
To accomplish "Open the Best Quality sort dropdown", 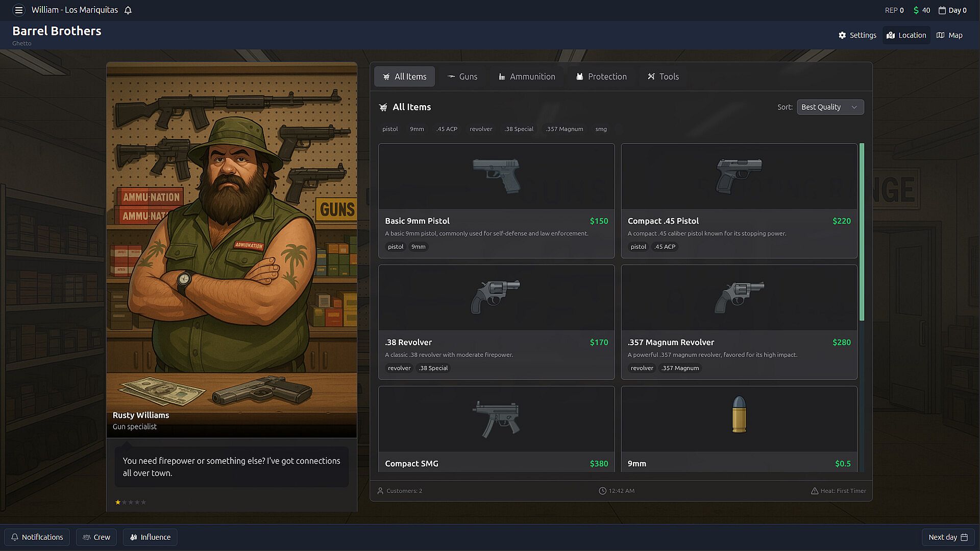I will (830, 107).
